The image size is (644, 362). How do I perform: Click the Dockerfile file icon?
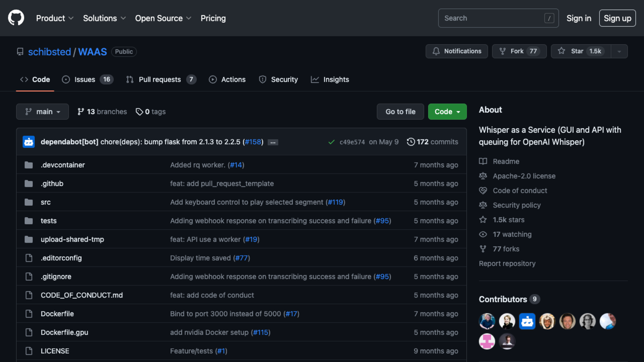tap(29, 314)
